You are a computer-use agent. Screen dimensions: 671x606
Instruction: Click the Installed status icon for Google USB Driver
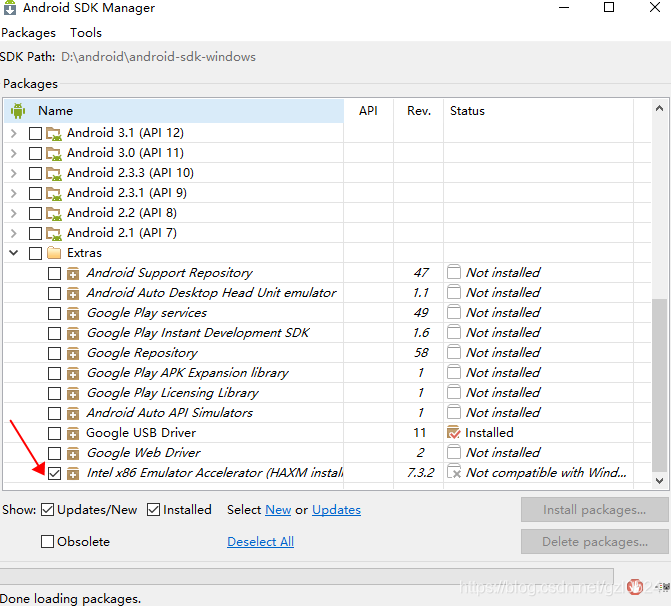point(454,432)
